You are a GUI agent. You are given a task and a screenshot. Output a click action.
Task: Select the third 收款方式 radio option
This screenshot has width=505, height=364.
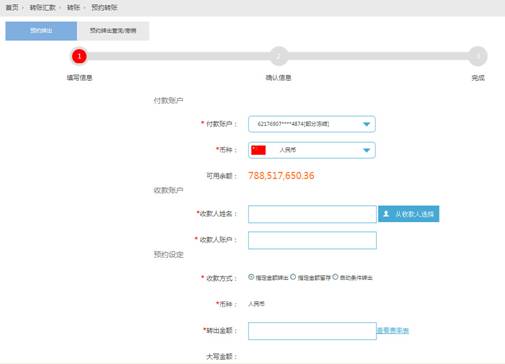click(335, 277)
